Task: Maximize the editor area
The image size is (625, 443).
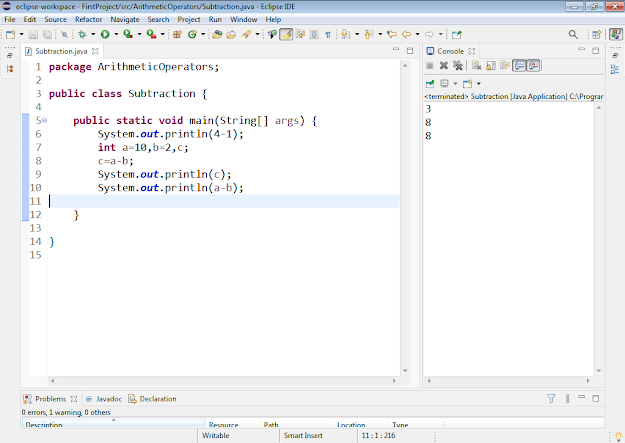Action: 410,51
